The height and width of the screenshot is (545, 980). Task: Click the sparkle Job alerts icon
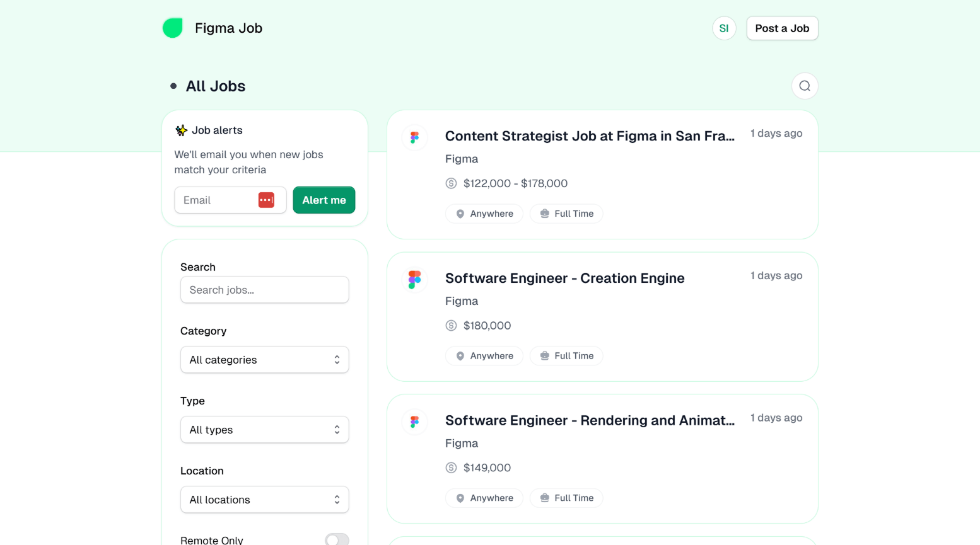[x=182, y=130]
